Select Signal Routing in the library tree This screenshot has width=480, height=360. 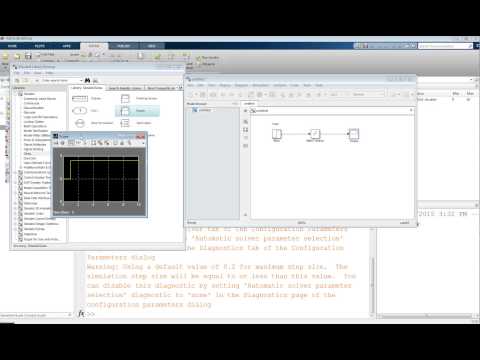click(33, 149)
